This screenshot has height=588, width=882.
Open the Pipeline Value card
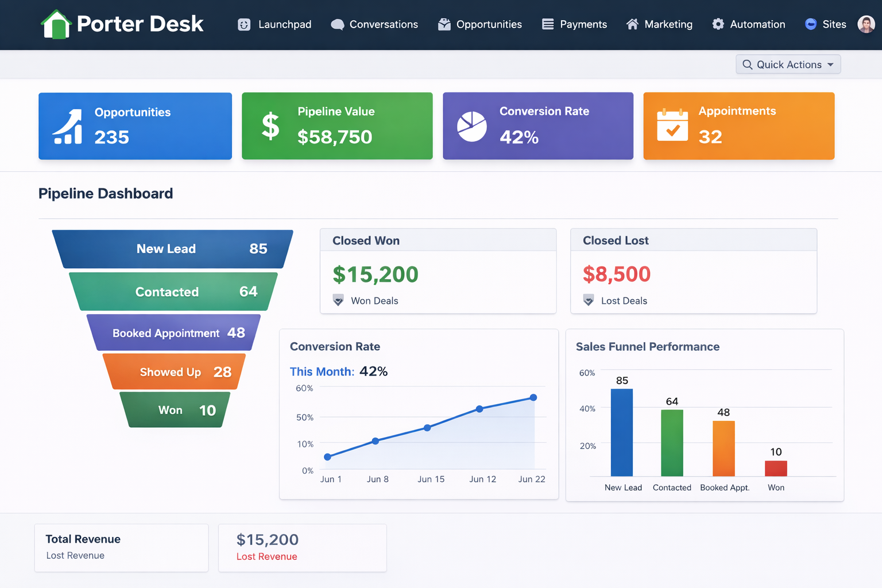(337, 126)
